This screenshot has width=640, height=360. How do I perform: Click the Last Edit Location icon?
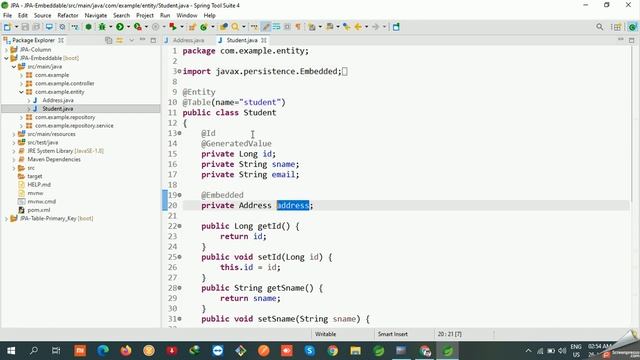coord(347,27)
